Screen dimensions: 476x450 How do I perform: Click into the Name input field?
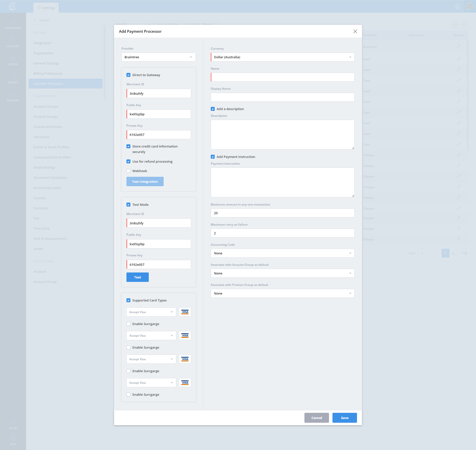[282, 77]
